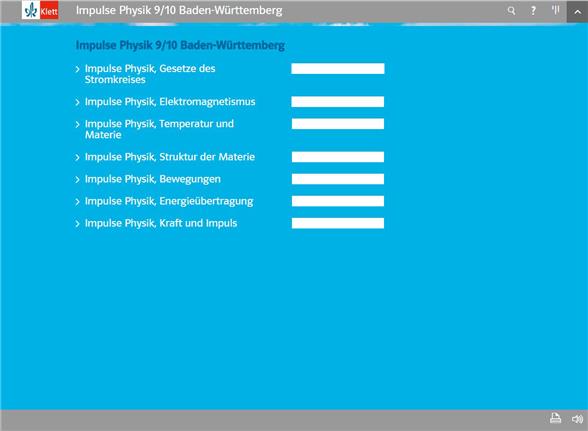
Task: Open Impulse Physik, Energieübertragung chapter
Action: coord(169,201)
